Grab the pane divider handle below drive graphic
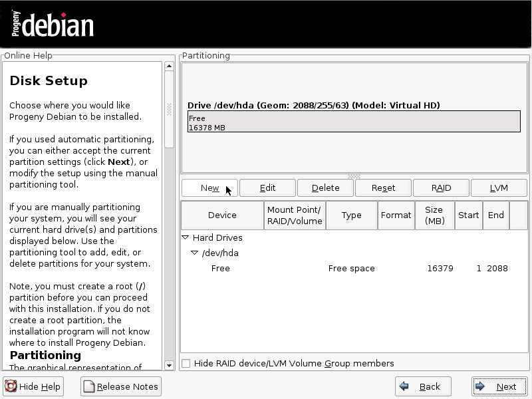The image size is (532, 399). (x=354, y=176)
